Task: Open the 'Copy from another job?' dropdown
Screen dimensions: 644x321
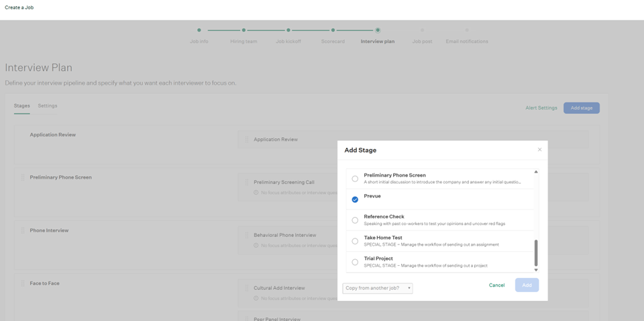Action: click(378, 288)
